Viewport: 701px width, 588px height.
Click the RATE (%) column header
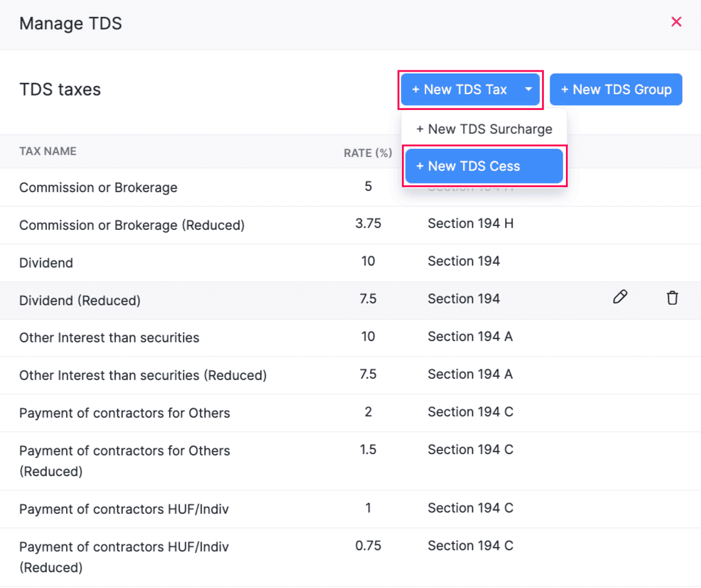pyautogui.click(x=367, y=153)
